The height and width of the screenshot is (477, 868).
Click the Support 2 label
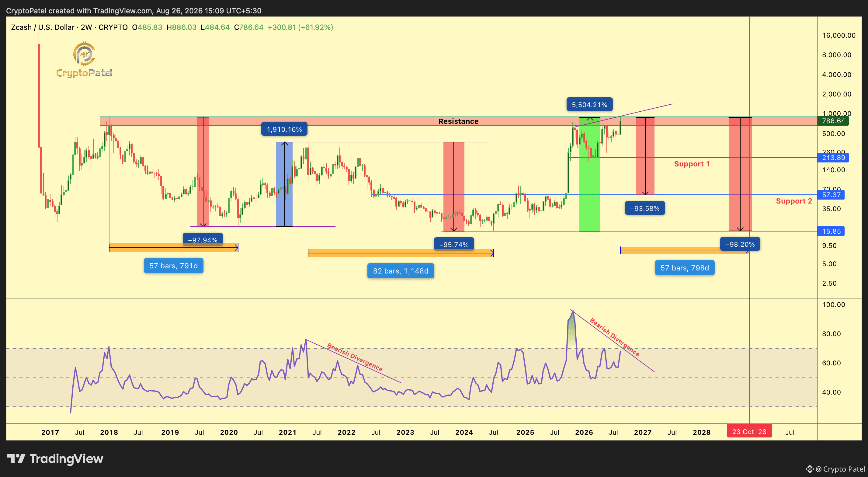coord(794,201)
